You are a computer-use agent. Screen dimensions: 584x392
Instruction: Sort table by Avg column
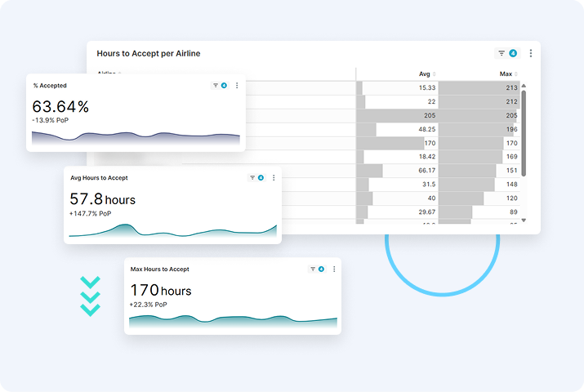426,74
